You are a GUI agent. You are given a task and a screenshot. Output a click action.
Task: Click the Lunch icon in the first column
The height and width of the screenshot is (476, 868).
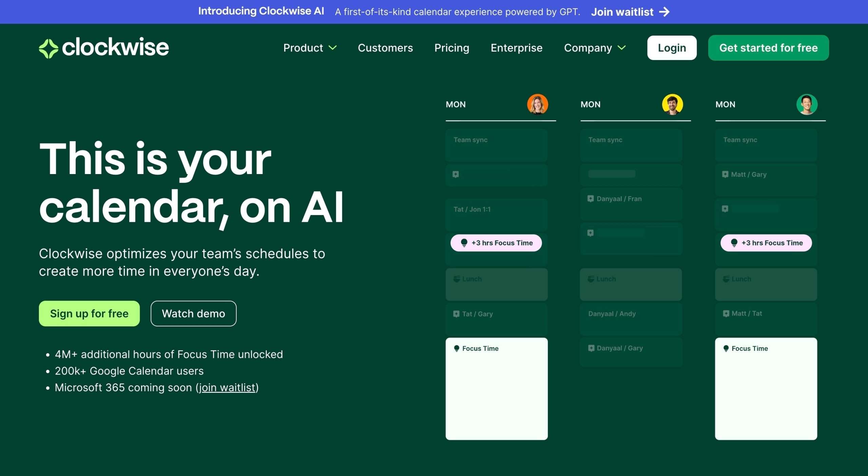[x=457, y=279]
